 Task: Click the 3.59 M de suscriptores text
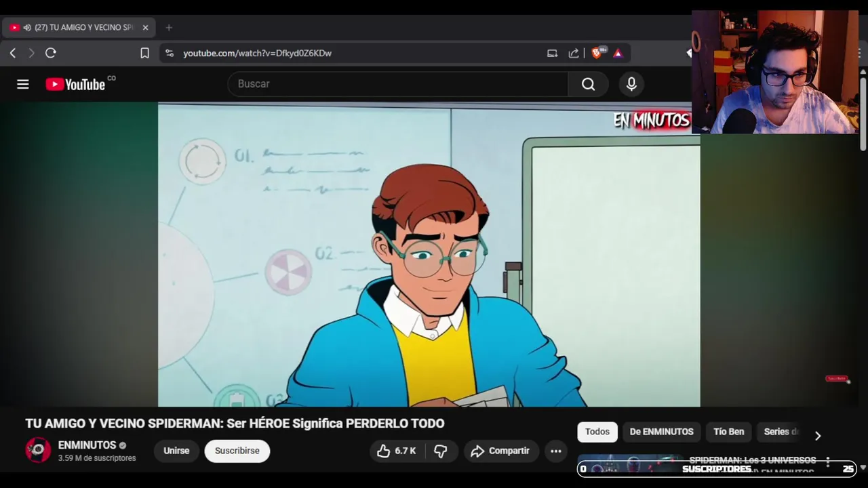coord(97,458)
